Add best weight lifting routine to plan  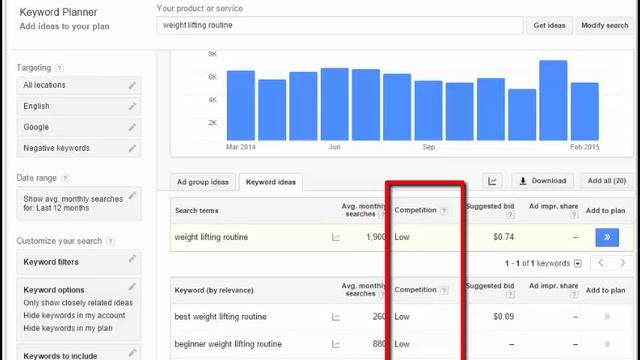607,317
